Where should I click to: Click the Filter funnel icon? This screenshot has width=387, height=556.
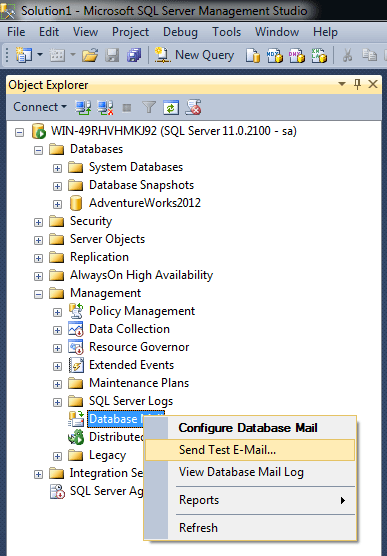coord(149,107)
